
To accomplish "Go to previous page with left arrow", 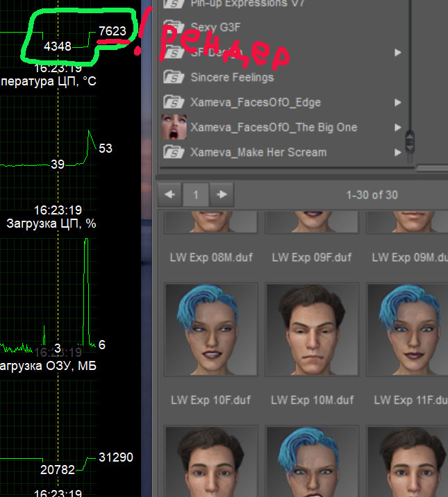I will 169,194.
